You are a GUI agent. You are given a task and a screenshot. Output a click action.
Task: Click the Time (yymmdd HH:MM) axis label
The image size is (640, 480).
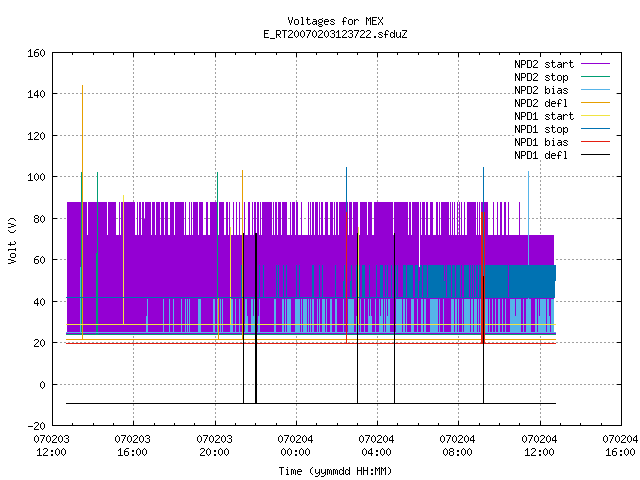[x=335, y=471]
